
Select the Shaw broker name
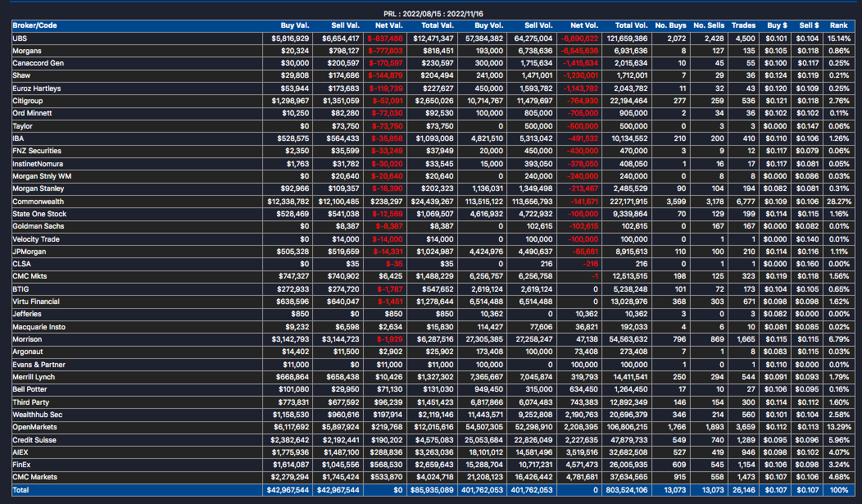point(21,75)
